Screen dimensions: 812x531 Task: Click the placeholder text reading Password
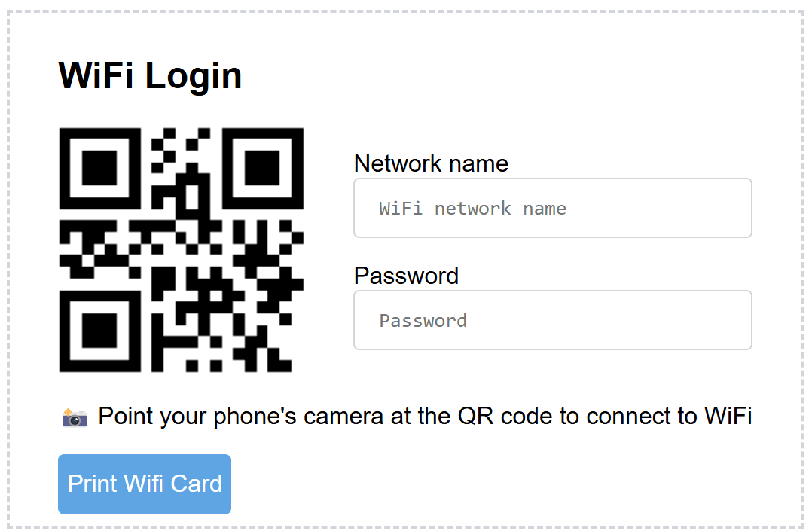click(423, 320)
